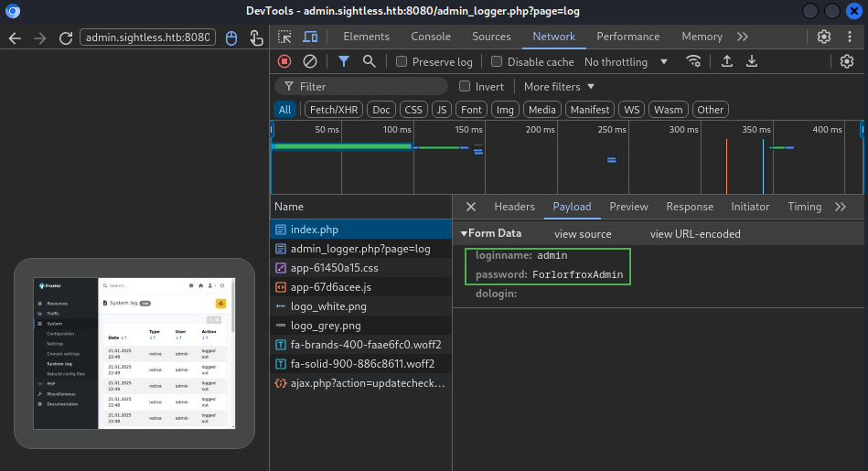The width and height of the screenshot is (868, 471).
Task: Click the Chromium app icon in title bar
Action: [x=13, y=11]
